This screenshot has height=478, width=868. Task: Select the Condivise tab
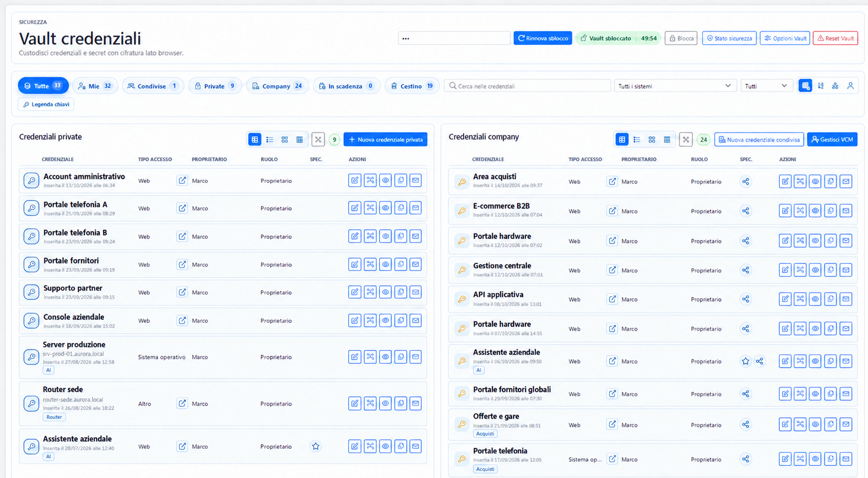point(153,86)
